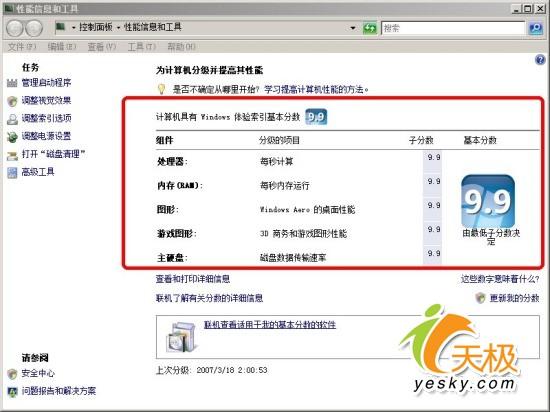This screenshot has width=550, height=412.
Task: Click the 每秒内存运行 description text
Action: coord(284,185)
